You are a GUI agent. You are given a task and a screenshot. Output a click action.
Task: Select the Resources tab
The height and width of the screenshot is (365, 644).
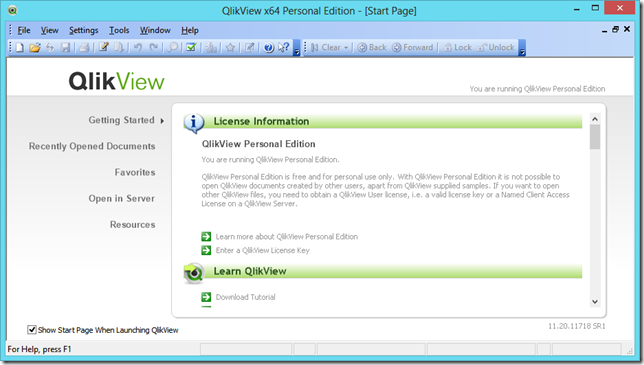click(x=133, y=225)
